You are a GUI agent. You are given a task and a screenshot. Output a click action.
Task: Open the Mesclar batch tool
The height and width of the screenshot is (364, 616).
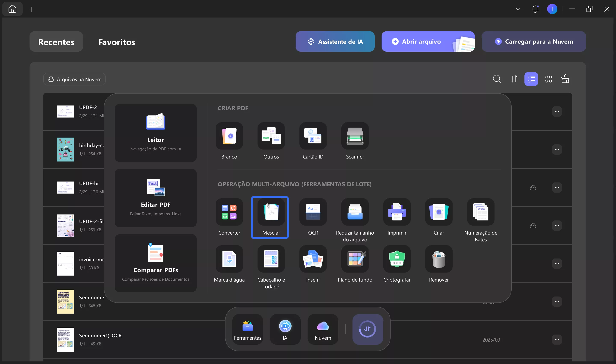tap(271, 212)
